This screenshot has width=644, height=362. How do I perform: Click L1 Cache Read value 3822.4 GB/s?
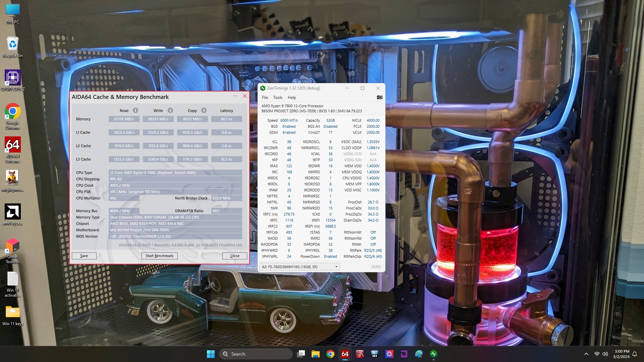124,132
